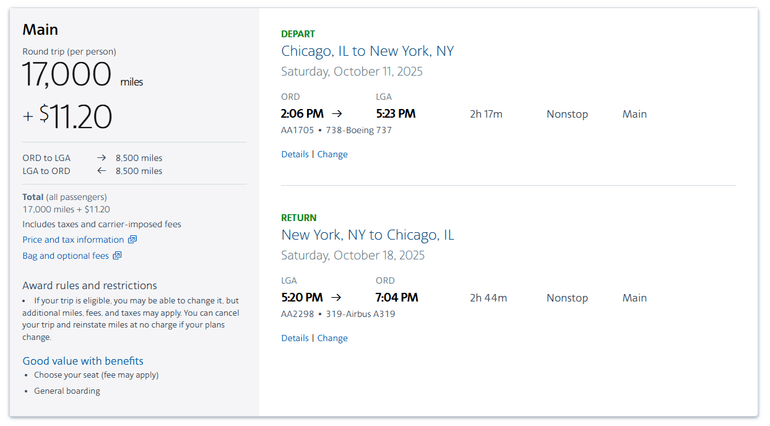Open the Price and tax information link
This screenshot has height=426, width=770.
coord(73,240)
